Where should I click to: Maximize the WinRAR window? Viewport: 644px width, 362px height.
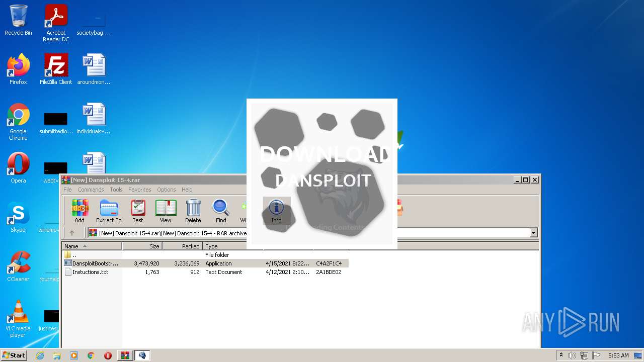coord(526,179)
